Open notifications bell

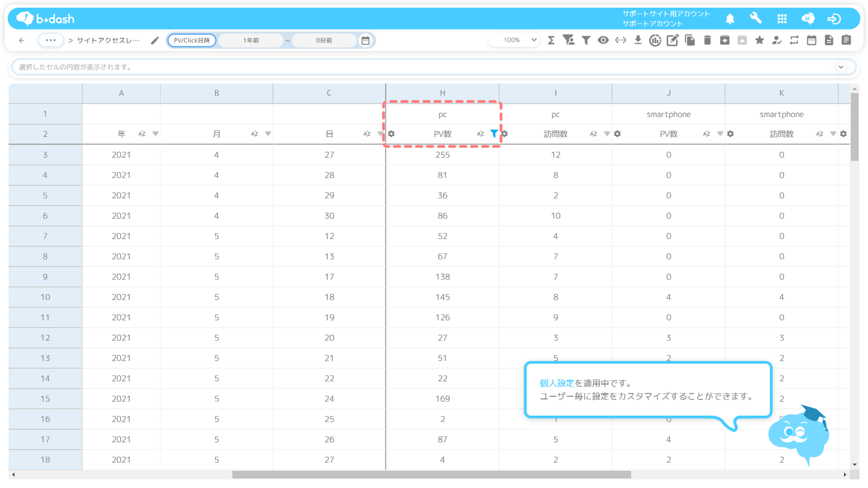730,19
